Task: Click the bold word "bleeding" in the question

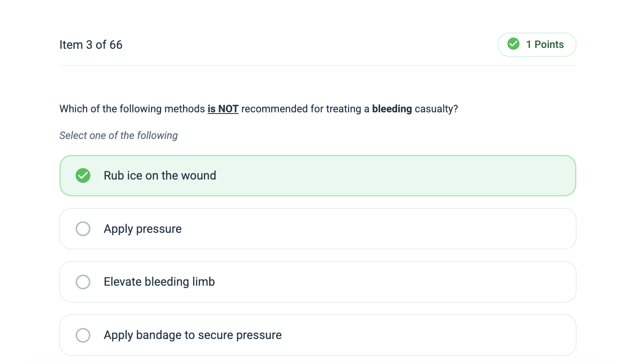Action: pos(392,109)
